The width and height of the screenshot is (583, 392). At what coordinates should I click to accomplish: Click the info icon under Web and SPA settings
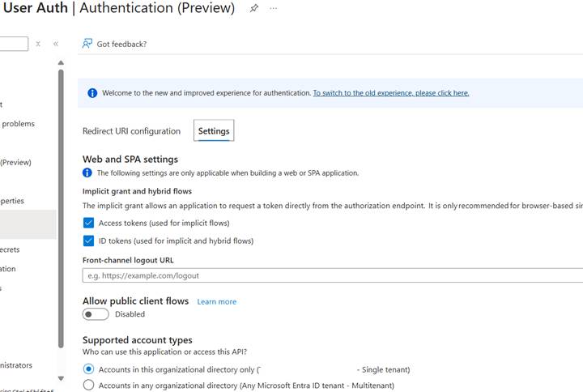[x=87, y=173]
